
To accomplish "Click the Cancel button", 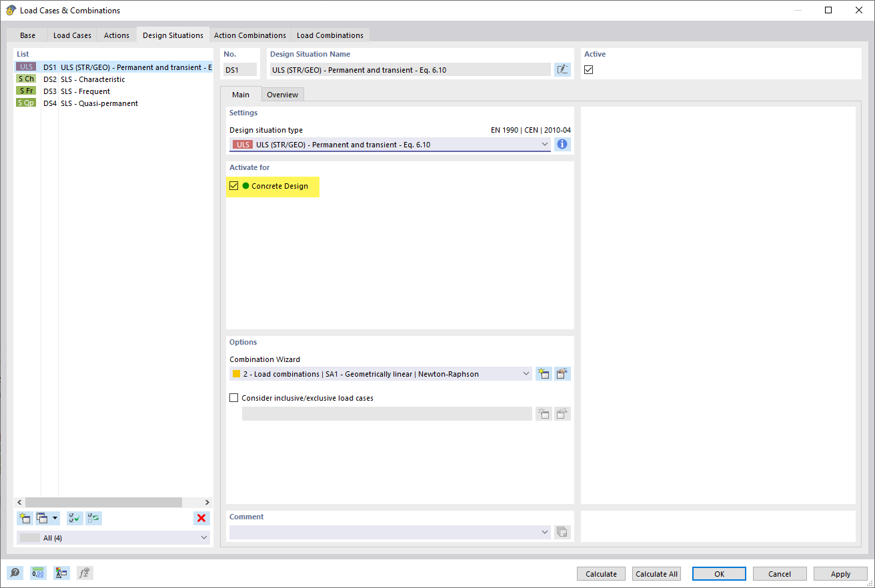I will coord(780,574).
